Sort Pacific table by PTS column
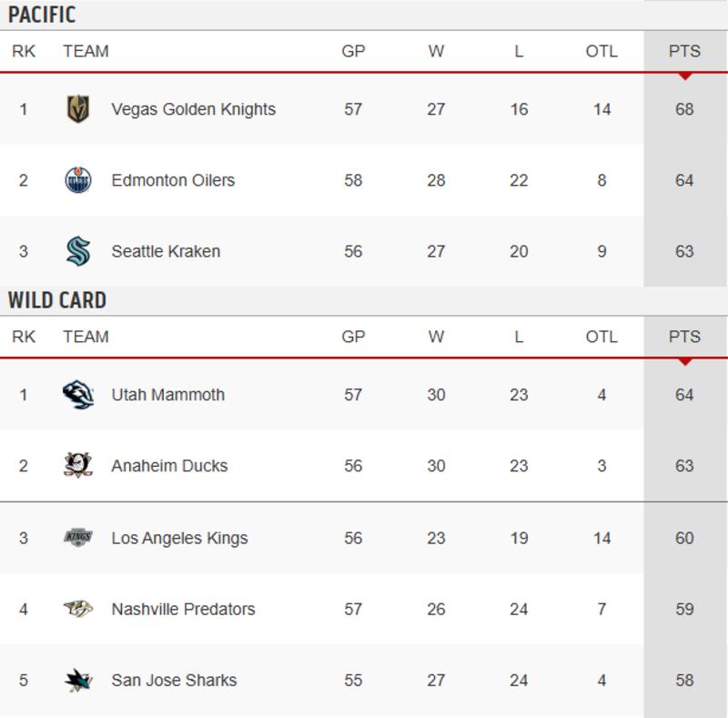 pyautogui.click(x=684, y=51)
